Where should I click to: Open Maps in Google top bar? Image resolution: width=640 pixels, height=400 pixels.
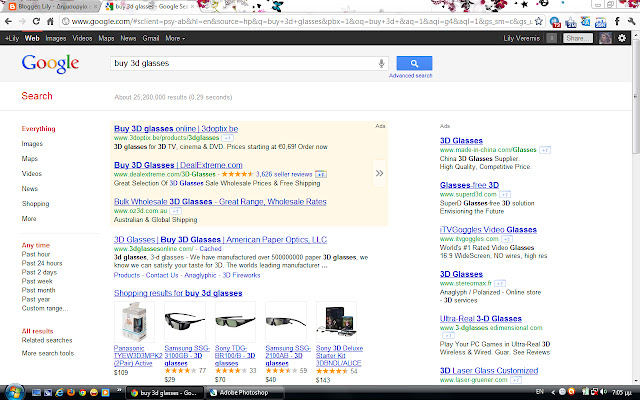(x=106, y=38)
